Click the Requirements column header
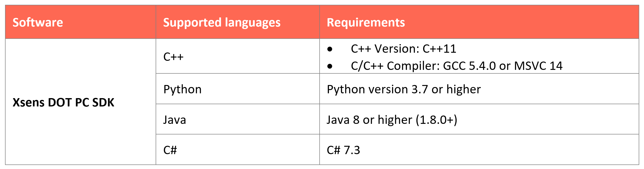 click(366, 22)
